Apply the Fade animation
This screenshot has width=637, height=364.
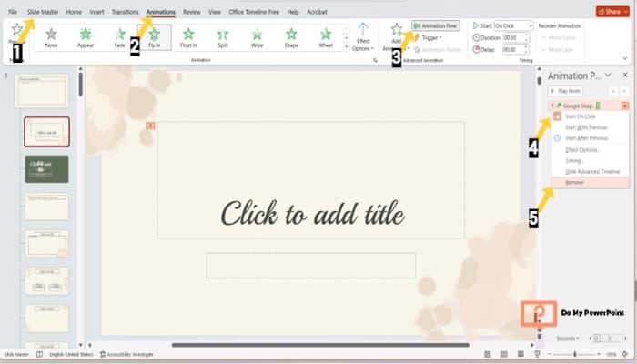click(x=120, y=37)
